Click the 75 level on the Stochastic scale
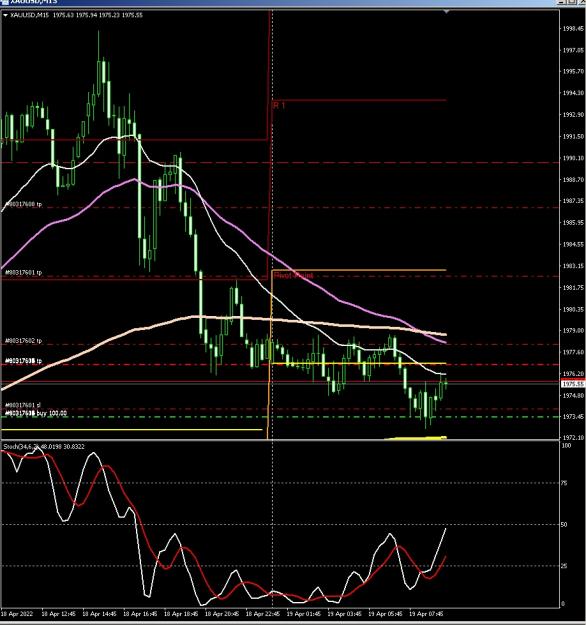 [564, 483]
